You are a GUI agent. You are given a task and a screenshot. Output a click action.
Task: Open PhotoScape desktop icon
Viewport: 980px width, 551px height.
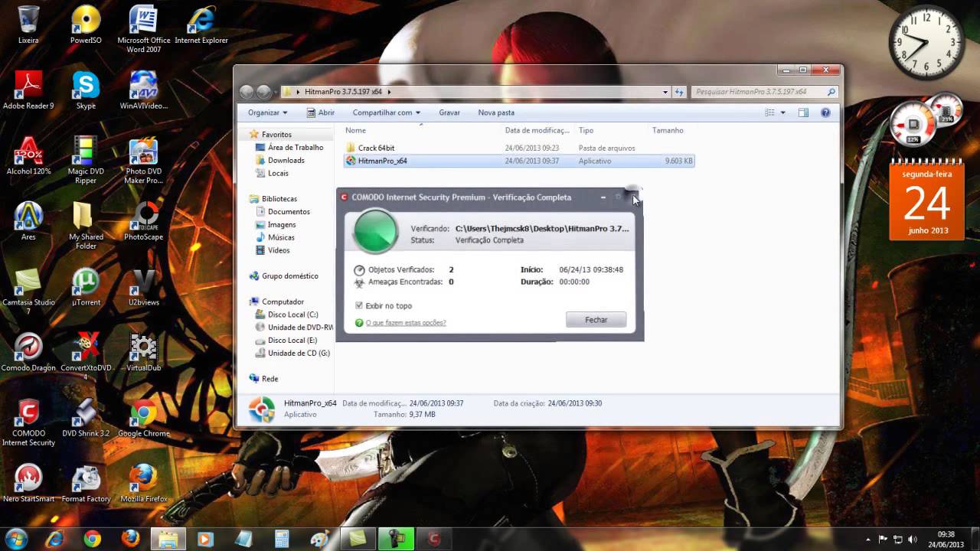tap(144, 220)
